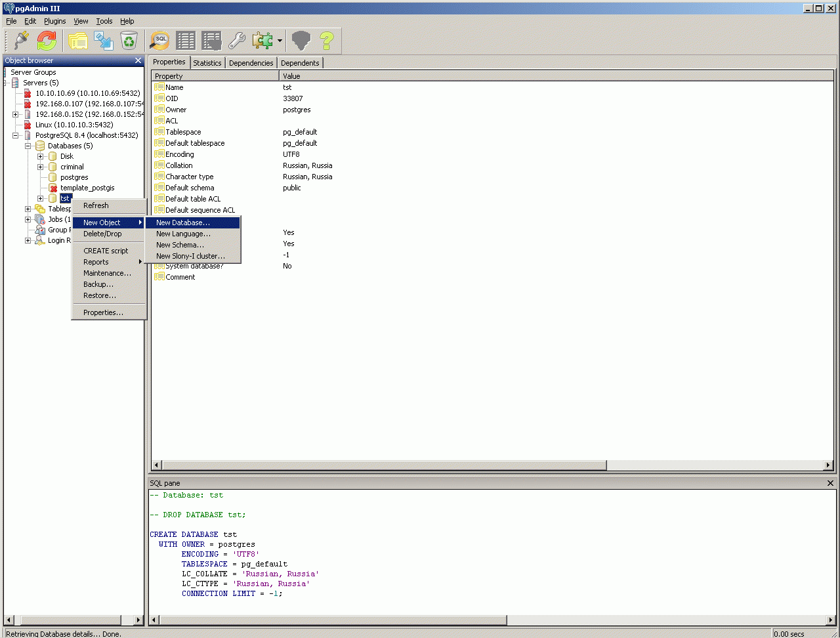This screenshot has height=638, width=840.
Task: Open the Tools menu
Action: pos(104,21)
